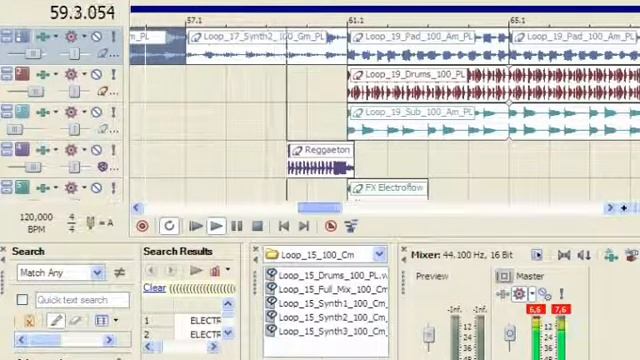Open Master bus FX gear icon
Screen dimensions: 640x360
click(519, 294)
